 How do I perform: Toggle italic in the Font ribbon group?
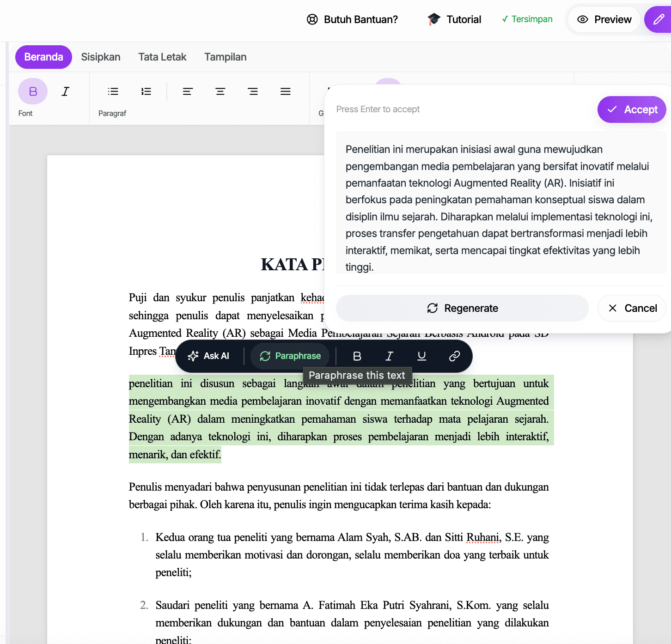point(66,91)
